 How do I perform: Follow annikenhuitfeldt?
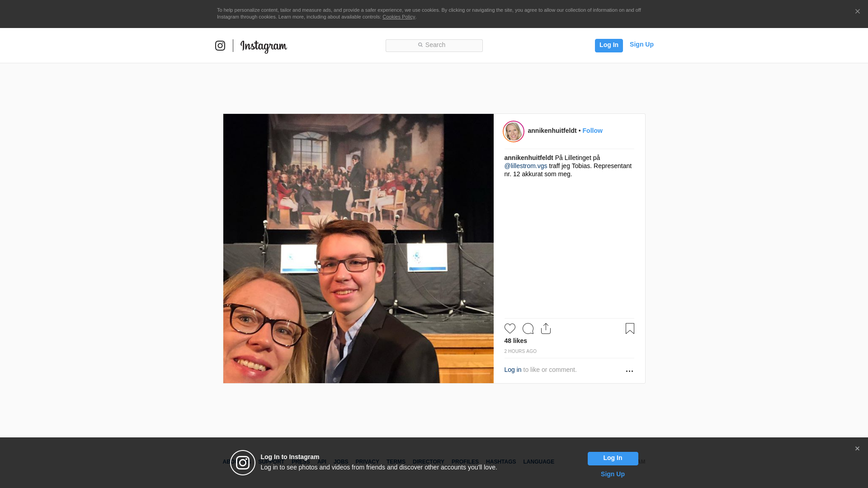[592, 131]
